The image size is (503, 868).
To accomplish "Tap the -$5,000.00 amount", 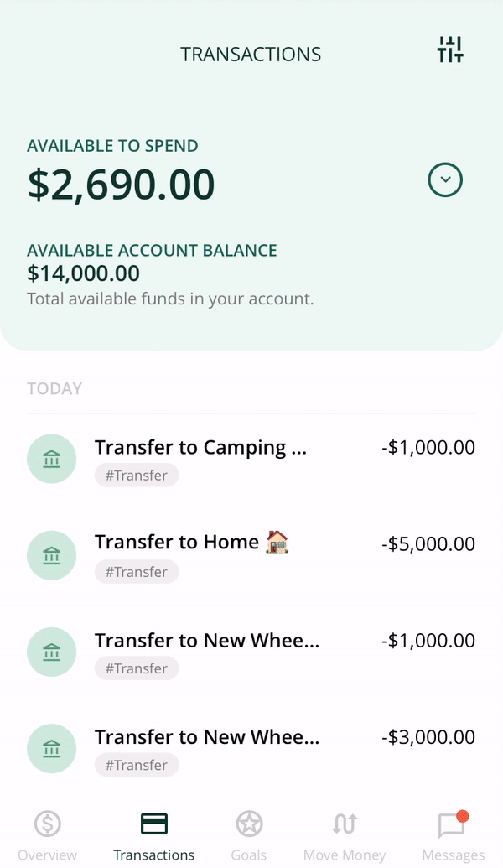I will click(428, 544).
